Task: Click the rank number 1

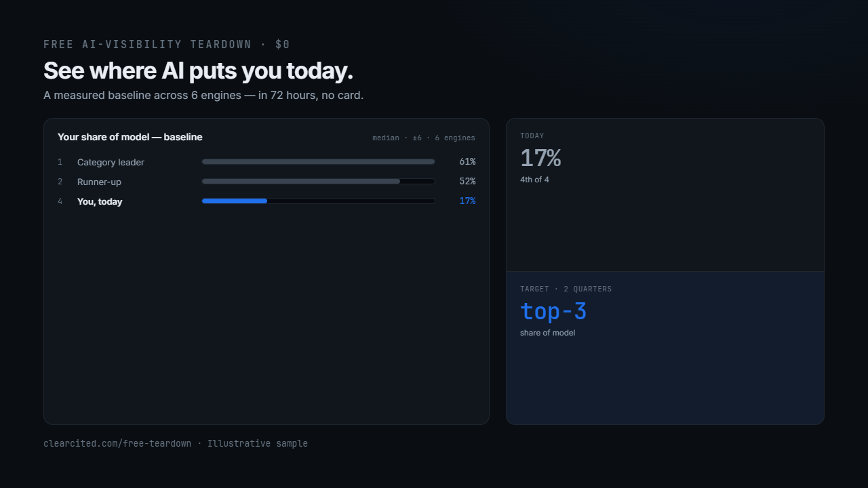Action: pyautogui.click(x=60, y=162)
